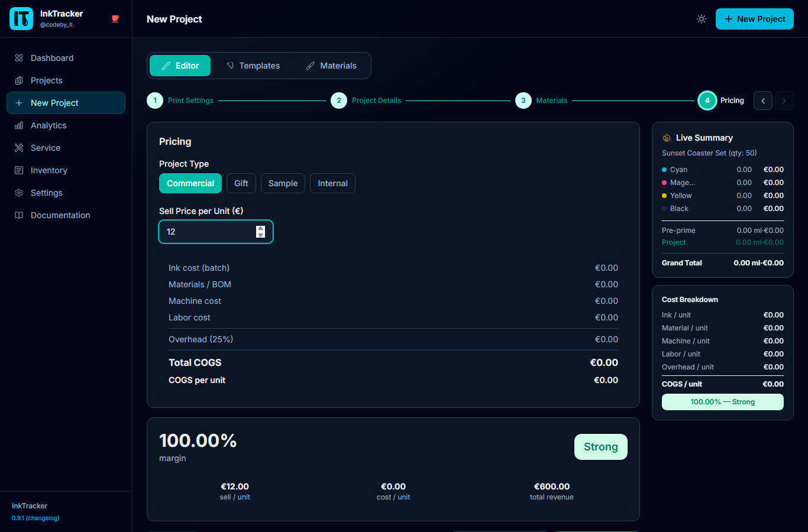Click the Overhead (25%) row
Viewport: 808px width, 532px height.
click(393, 339)
